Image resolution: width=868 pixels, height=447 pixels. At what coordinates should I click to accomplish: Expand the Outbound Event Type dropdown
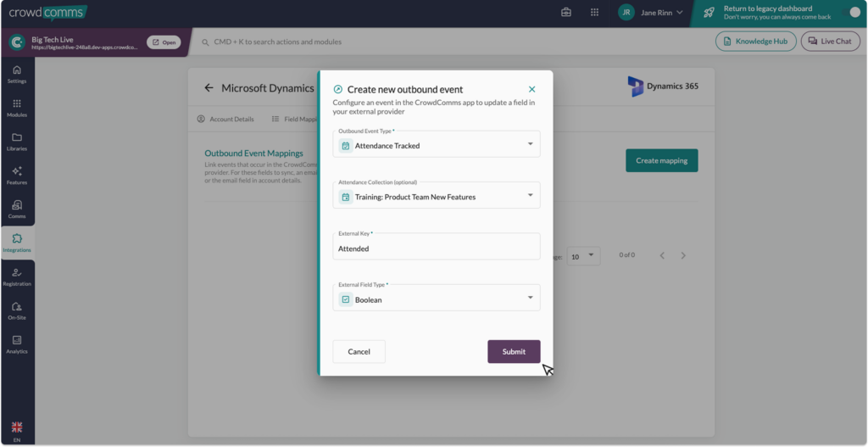437,145
